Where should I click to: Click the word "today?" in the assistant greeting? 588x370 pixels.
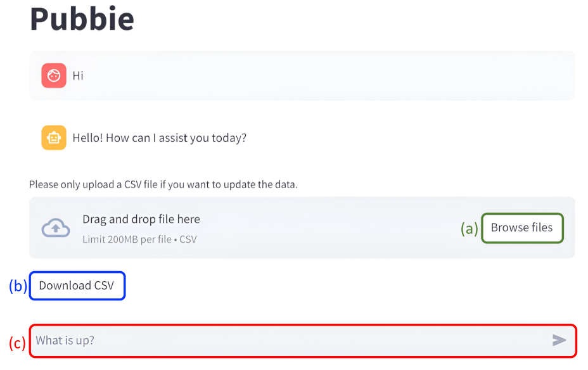228,138
